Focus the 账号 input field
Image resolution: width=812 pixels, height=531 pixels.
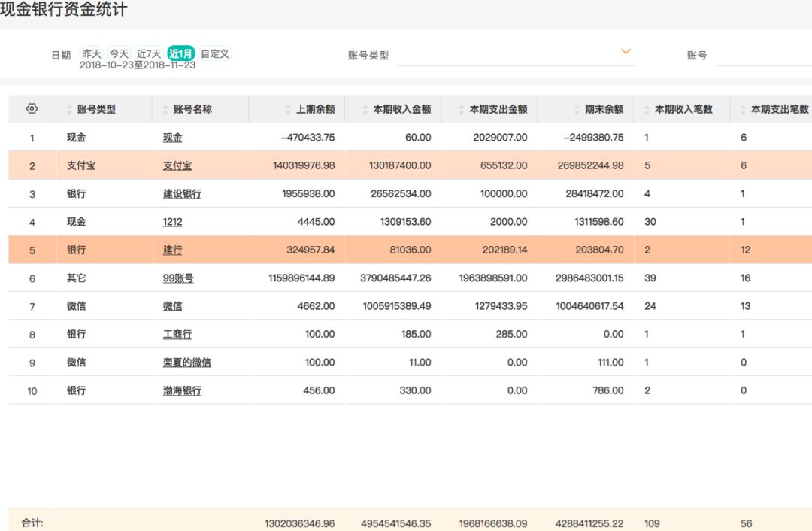(764, 56)
